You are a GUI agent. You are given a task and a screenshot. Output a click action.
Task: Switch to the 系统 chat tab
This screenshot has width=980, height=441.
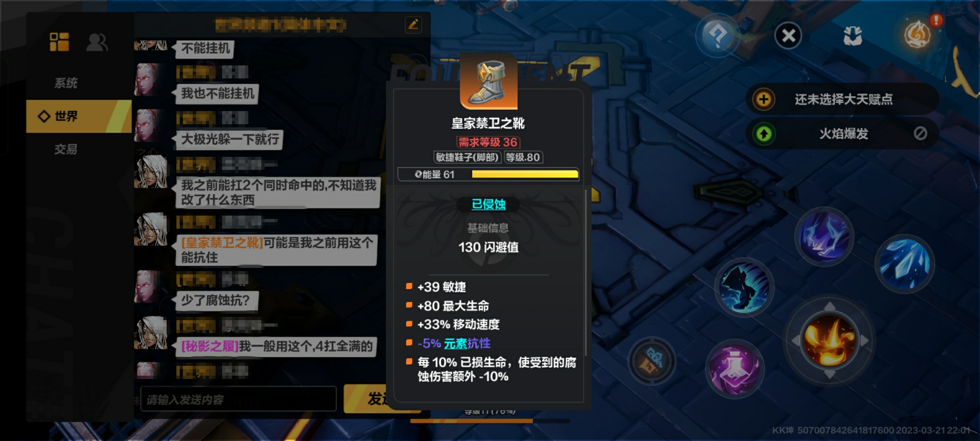click(66, 83)
